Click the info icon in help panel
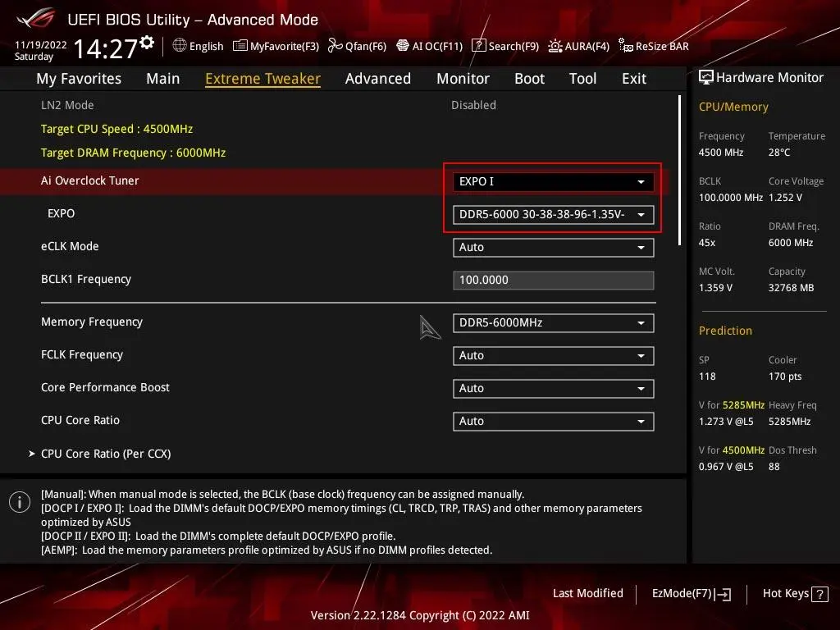 coord(20,502)
